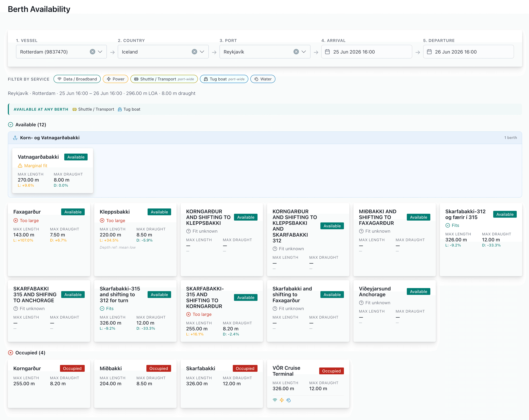Click the water drop icon on VÖR Cruise Terminal
This screenshot has width=529, height=420.
coord(289,400)
